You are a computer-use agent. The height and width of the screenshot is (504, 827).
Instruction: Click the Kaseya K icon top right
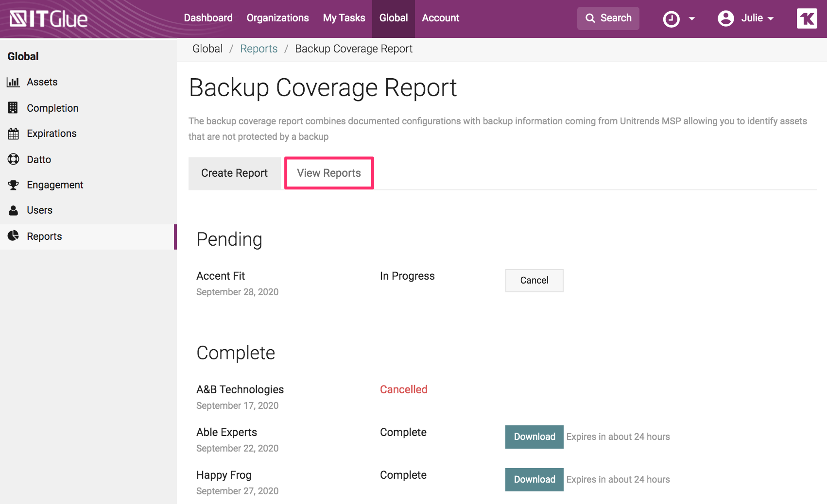coord(807,18)
